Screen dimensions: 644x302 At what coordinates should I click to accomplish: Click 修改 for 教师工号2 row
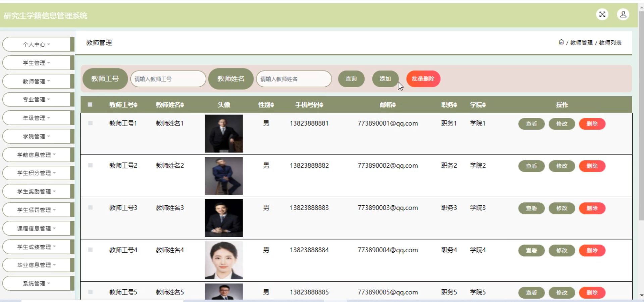tap(562, 166)
